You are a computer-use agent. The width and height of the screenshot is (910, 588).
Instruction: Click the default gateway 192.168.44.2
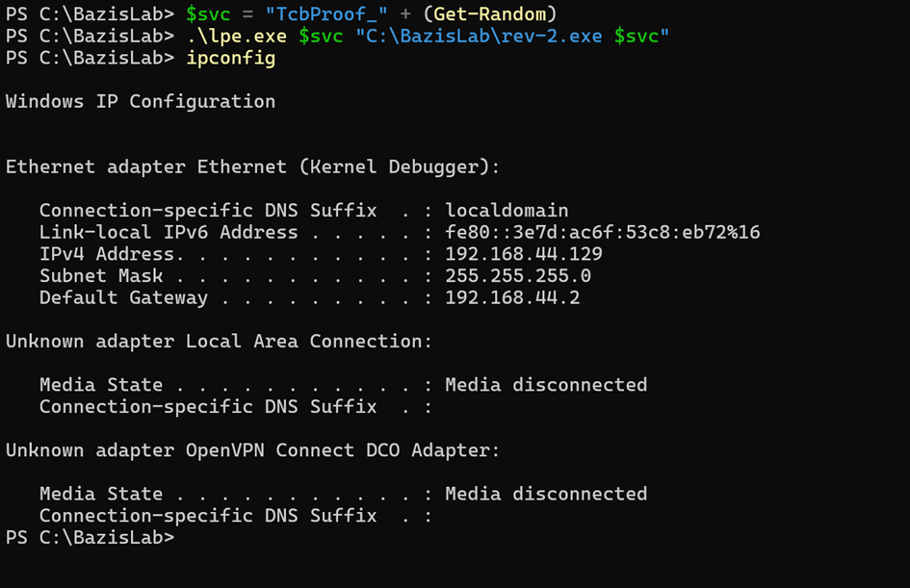pyautogui.click(x=512, y=297)
